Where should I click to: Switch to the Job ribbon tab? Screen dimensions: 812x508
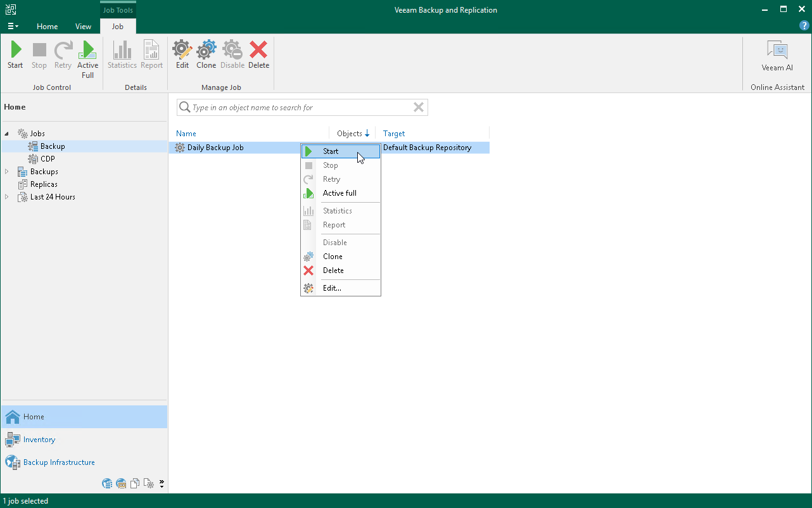pos(118,27)
